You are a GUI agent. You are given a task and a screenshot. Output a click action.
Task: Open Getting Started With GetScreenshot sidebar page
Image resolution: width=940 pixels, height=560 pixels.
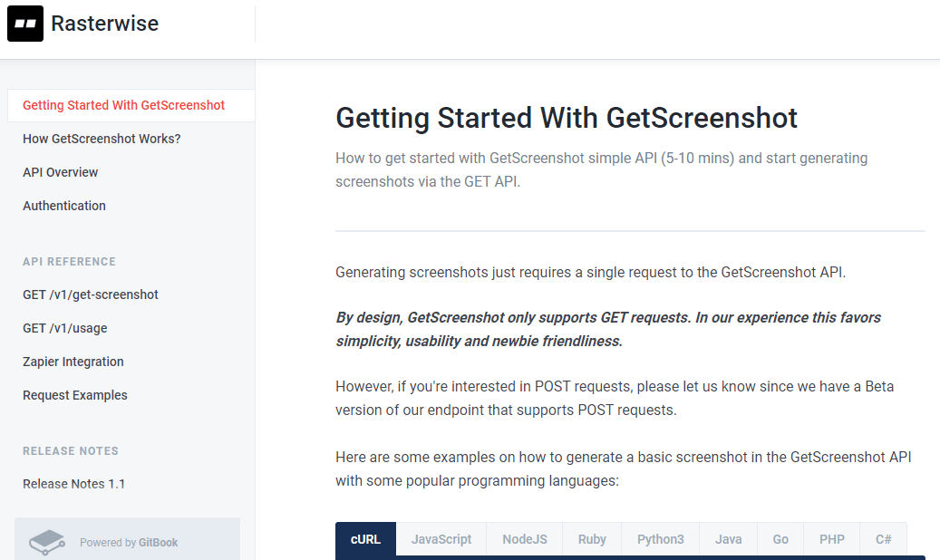point(131,105)
